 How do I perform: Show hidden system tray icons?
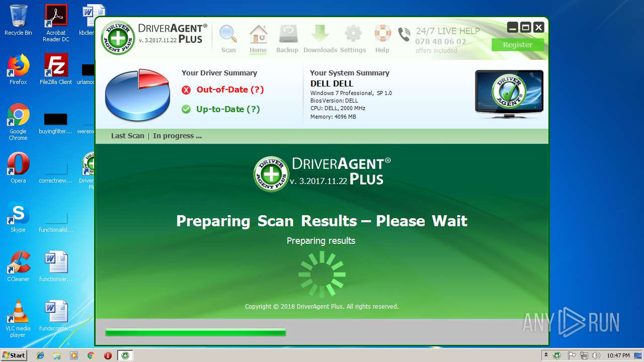click(x=546, y=355)
